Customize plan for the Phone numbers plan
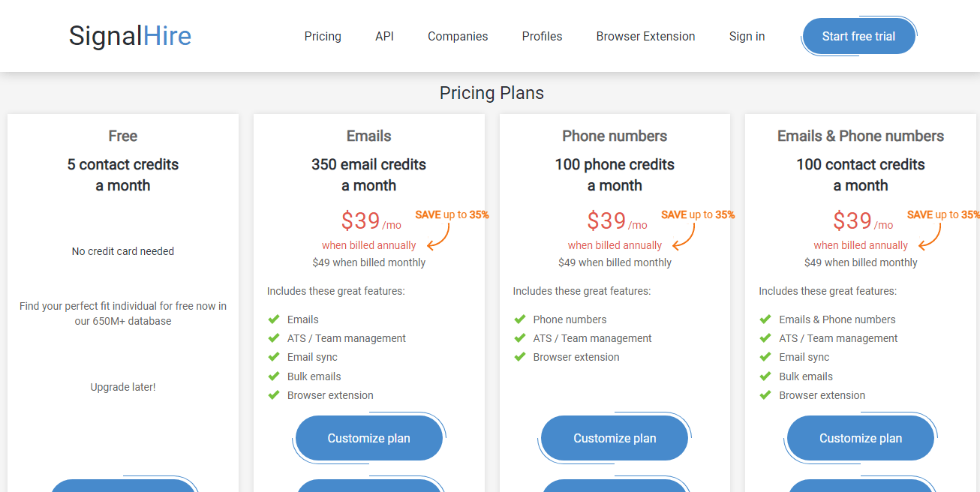Screen dimensions: 980x492 pyautogui.click(x=614, y=438)
